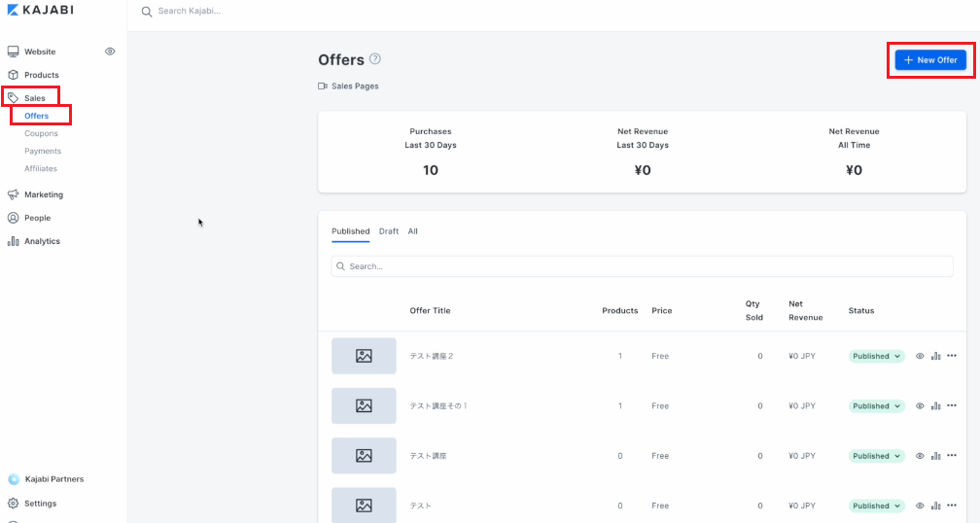Click the テスト thumbnail placeholder
This screenshot has height=523, width=980.
tap(364, 506)
